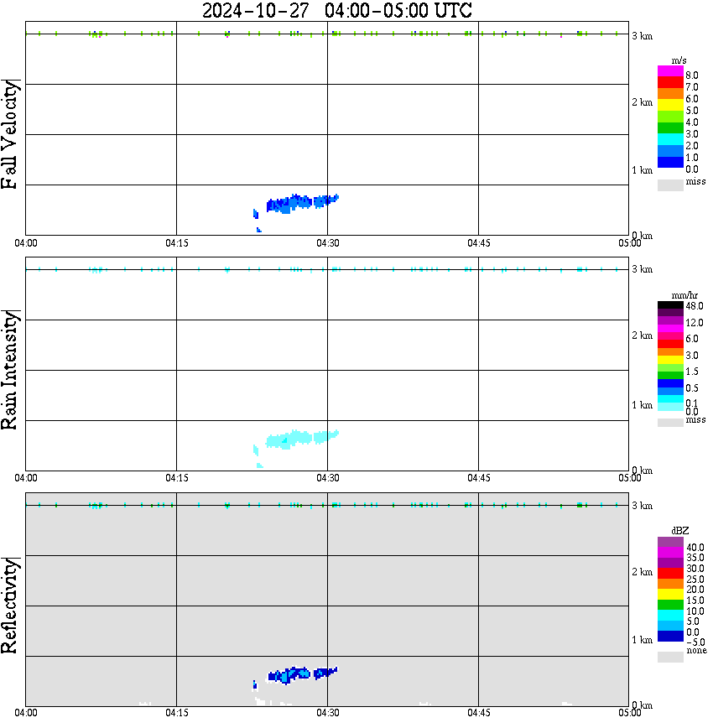Click the Rain Intensity axis label
This screenshot has width=713, height=728.
[9, 370]
